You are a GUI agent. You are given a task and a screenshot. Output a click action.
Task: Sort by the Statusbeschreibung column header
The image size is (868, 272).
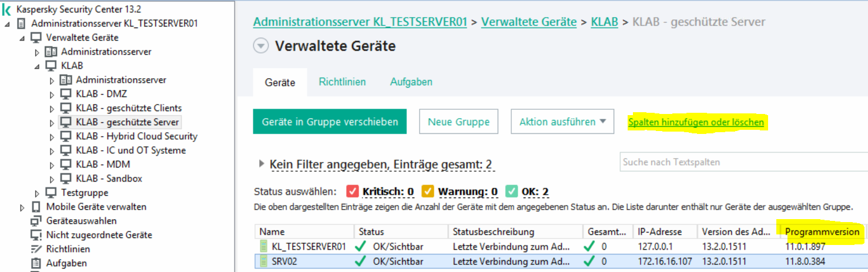pos(515,231)
